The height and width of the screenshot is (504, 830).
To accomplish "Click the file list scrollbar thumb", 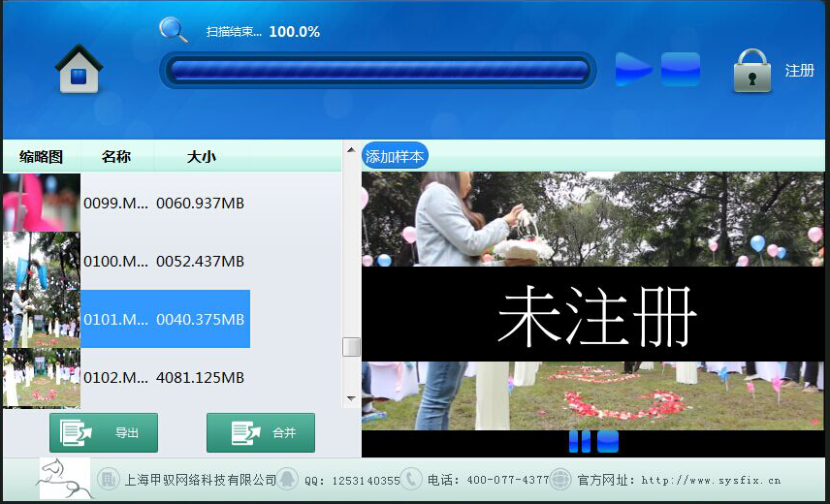I will pos(351,347).
